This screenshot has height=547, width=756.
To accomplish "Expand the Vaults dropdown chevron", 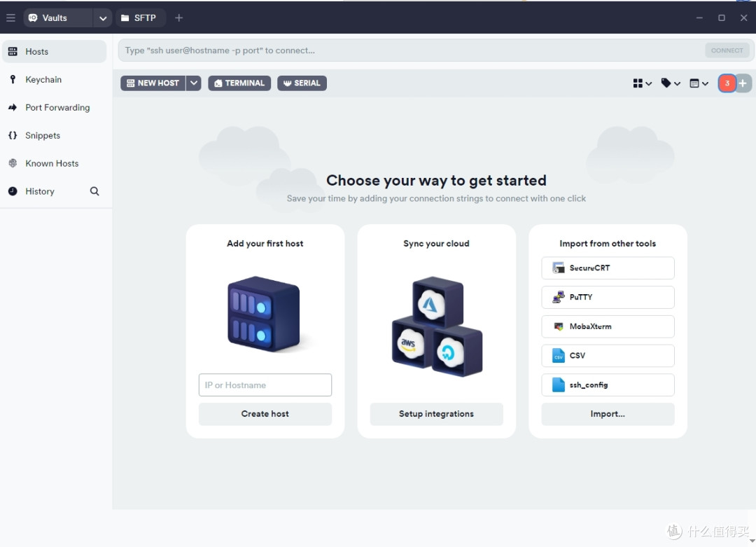I will click(x=103, y=18).
